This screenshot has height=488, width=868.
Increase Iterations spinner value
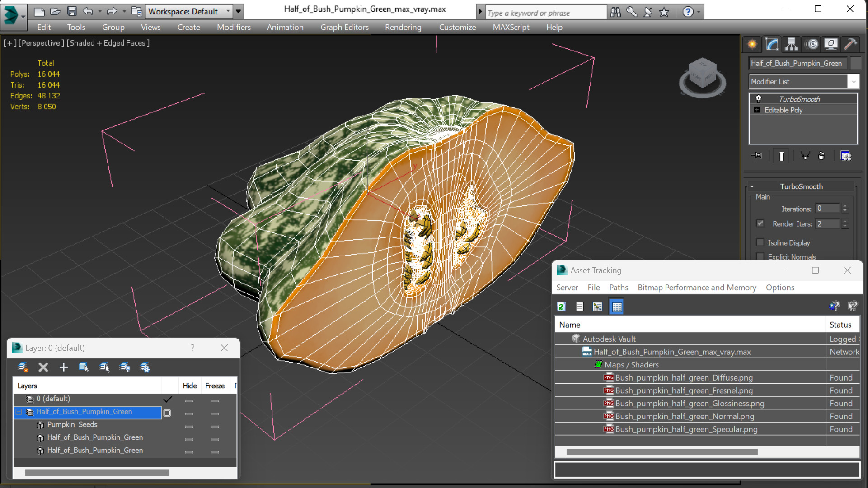(845, 206)
